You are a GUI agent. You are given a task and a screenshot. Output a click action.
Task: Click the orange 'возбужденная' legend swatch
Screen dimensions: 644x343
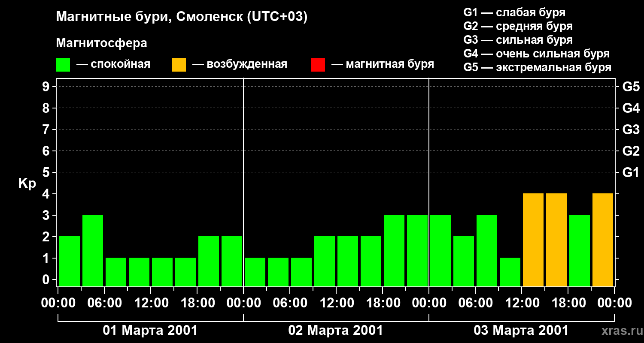(x=179, y=65)
